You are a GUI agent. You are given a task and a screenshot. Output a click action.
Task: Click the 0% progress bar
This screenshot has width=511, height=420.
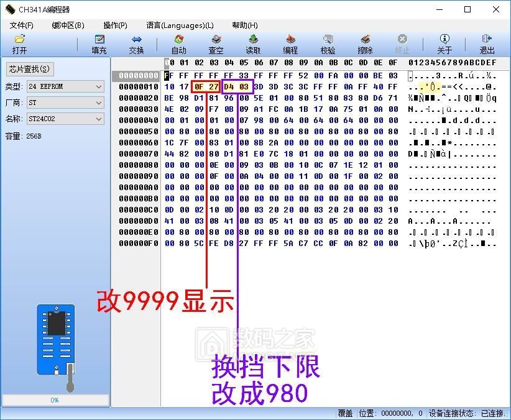coord(55,400)
